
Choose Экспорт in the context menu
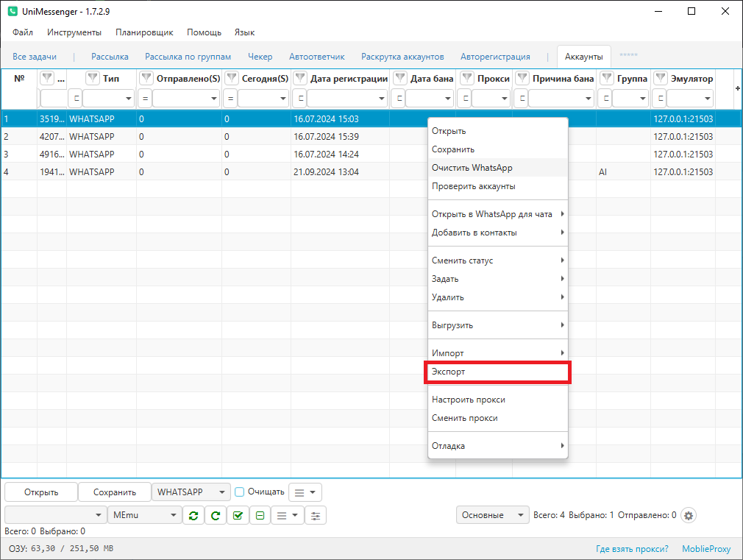498,372
